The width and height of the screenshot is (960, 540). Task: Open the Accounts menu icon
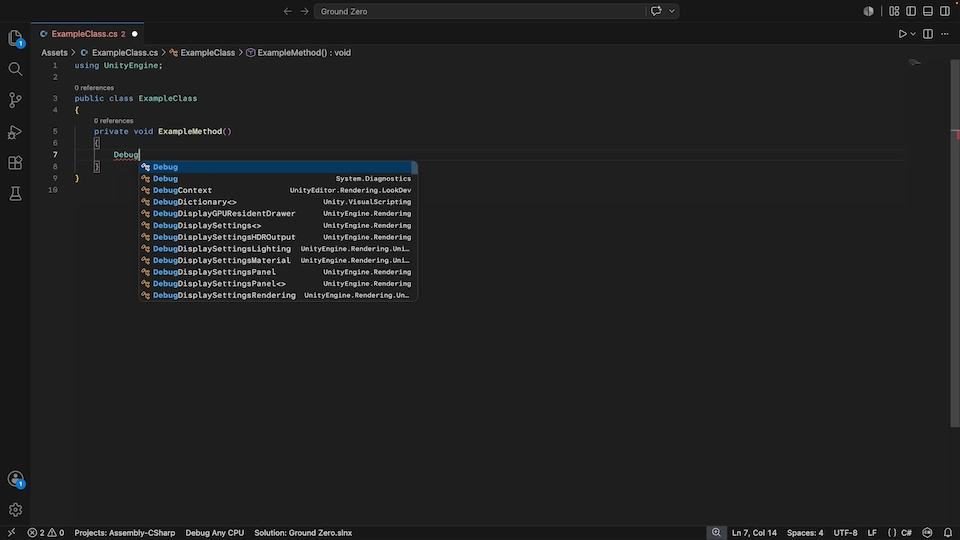coord(15,479)
